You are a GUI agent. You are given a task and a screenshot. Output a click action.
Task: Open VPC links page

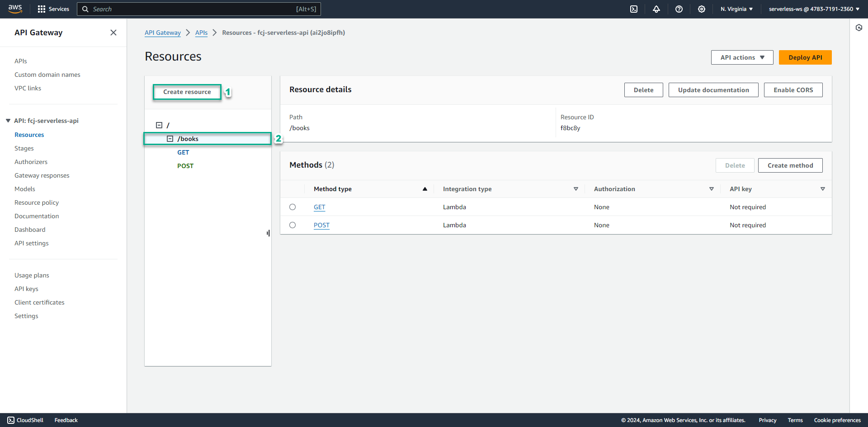28,88
